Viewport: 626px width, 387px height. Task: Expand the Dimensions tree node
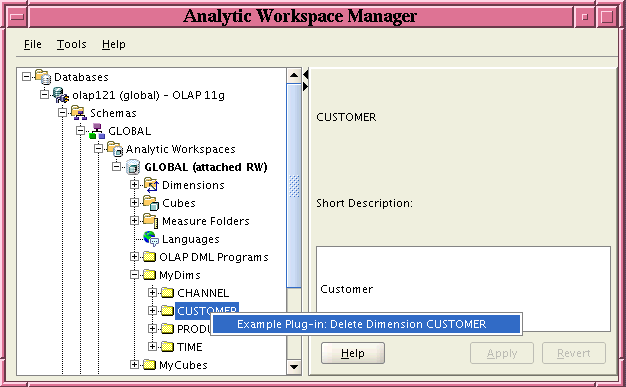click(x=134, y=185)
